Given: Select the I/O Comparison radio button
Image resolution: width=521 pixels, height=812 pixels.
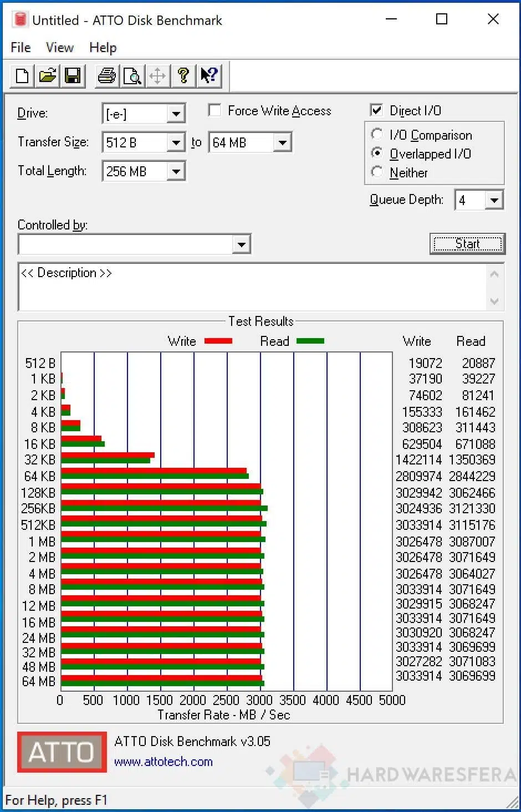Looking at the screenshot, I should click(377, 134).
